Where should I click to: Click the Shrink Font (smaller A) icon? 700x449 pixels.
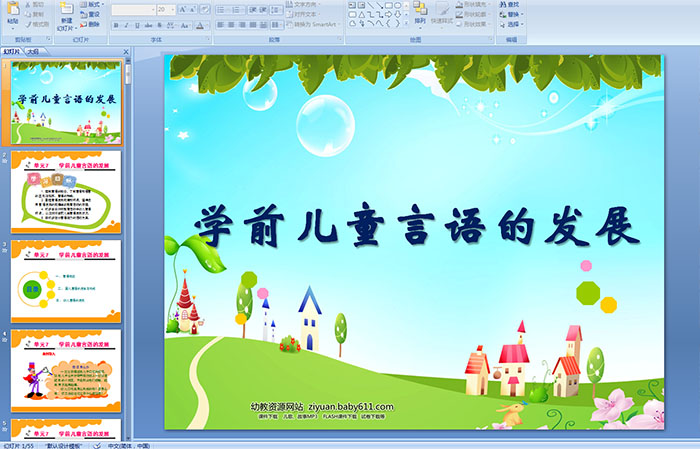click(x=193, y=9)
